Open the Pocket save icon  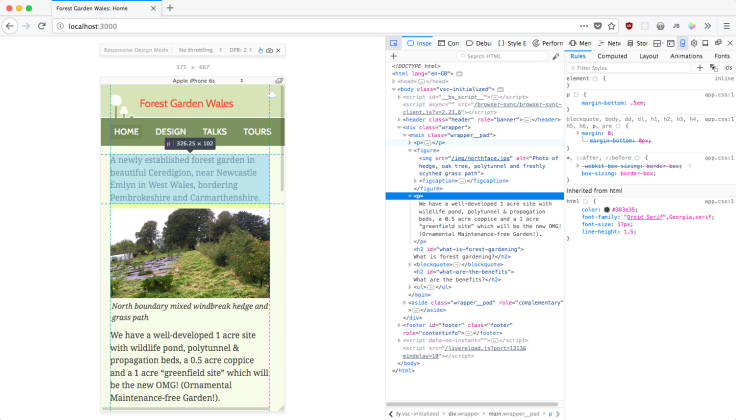tap(598, 26)
